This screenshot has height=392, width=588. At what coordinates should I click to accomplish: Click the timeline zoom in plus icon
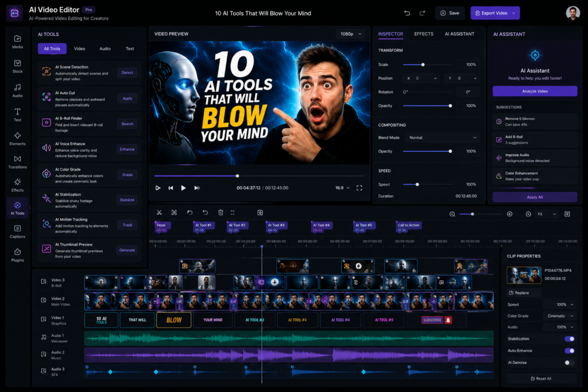pos(510,214)
